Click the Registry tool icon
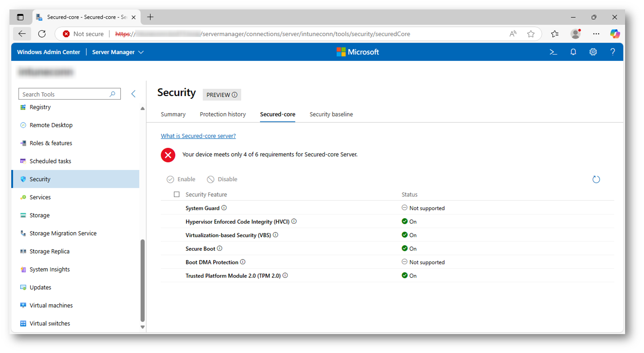Viewport: 644px width, 353px height. pyautogui.click(x=23, y=107)
